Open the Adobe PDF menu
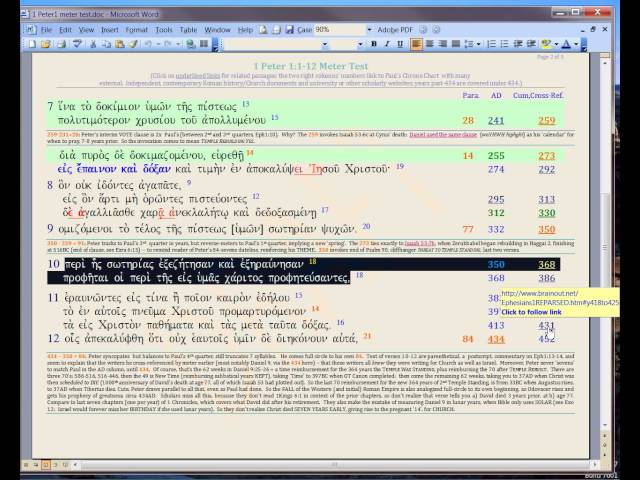The image size is (640, 480). 395,30
